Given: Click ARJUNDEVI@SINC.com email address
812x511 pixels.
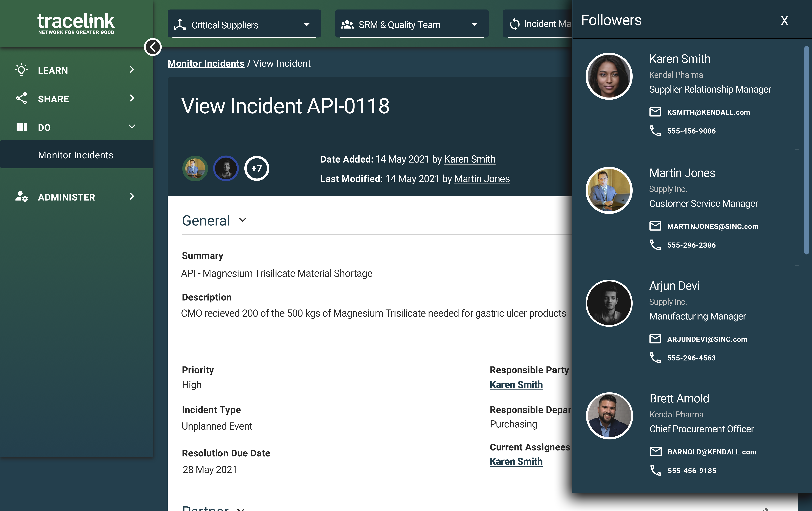Looking at the screenshot, I should click(707, 339).
